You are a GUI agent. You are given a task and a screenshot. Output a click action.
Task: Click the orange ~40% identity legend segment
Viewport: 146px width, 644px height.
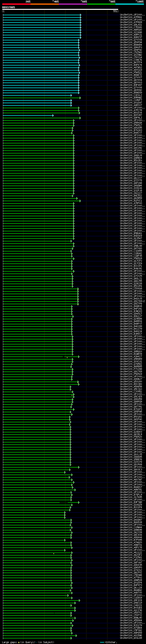(45, 4)
